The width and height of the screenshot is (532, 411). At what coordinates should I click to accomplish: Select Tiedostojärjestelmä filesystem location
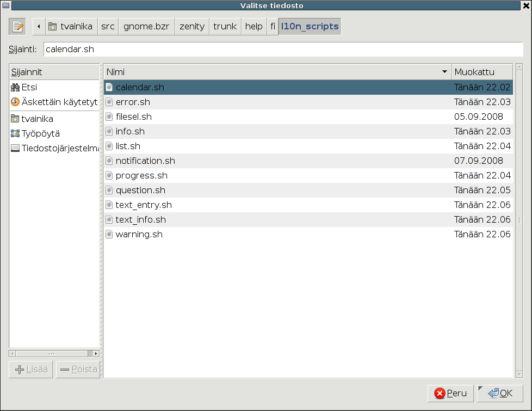(x=60, y=148)
